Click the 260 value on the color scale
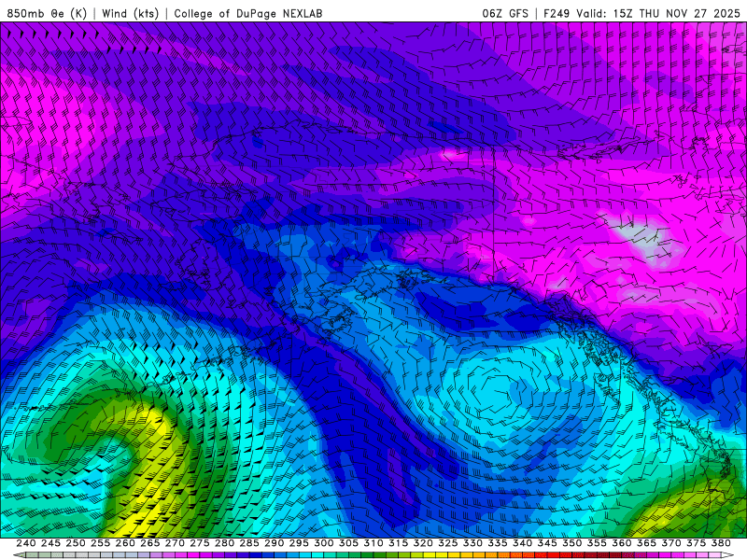The width and height of the screenshot is (747, 560). point(125,543)
